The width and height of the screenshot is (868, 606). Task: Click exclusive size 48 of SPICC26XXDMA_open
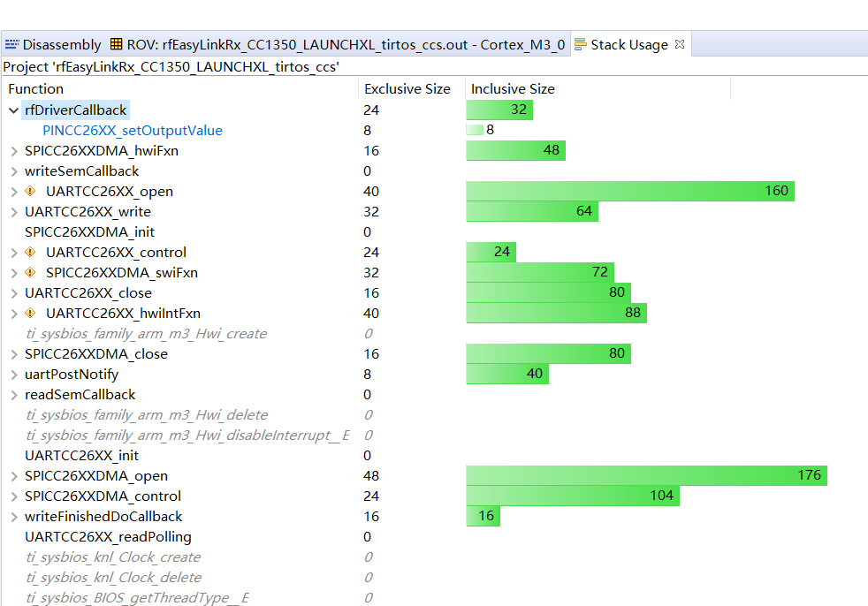[x=371, y=476]
